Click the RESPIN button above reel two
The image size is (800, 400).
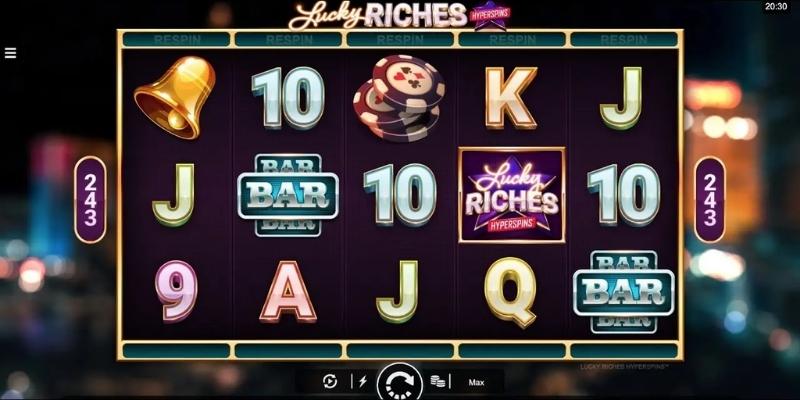coord(288,39)
